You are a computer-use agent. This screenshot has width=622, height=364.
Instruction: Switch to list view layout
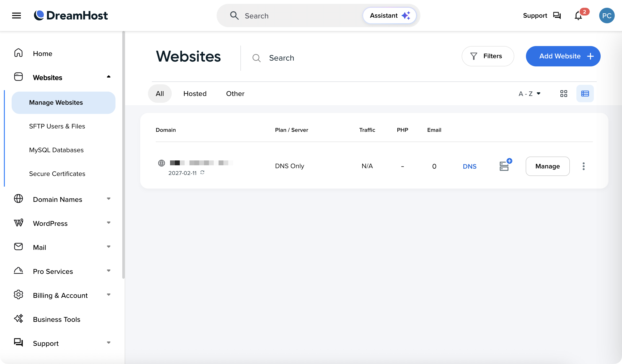(x=585, y=94)
